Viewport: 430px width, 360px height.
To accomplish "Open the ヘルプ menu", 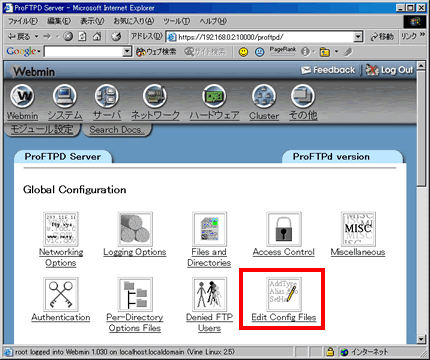I will point(213,21).
